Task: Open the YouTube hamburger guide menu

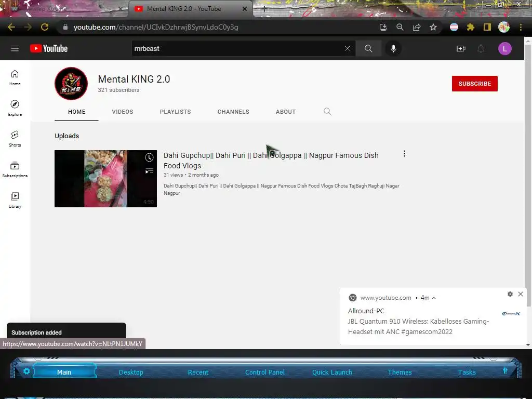Action: click(15, 48)
